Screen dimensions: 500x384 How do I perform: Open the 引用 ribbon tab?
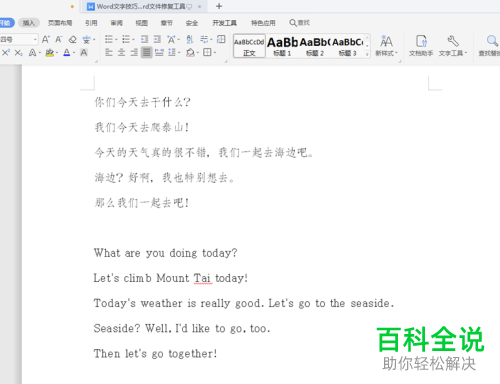click(x=91, y=23)
